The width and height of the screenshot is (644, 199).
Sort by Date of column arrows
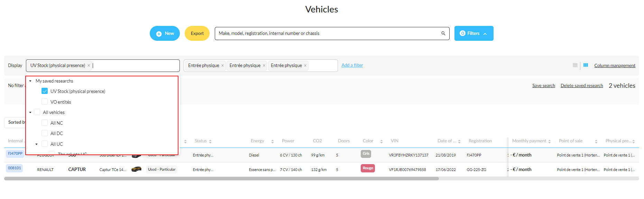tap(459, 141)
